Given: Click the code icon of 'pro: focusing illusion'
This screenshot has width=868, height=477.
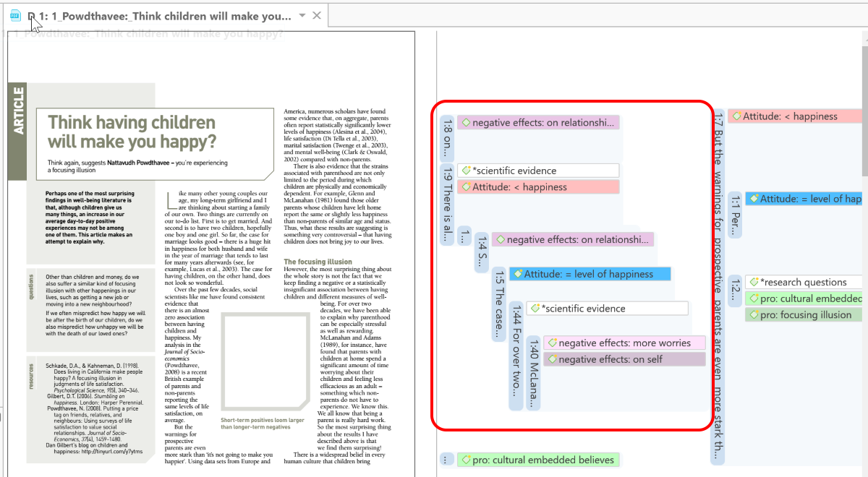Looking at the screenshot, I should (754, 314).
